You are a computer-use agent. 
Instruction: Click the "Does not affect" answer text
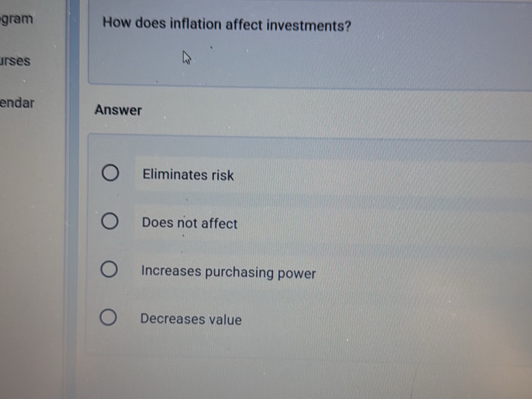(189, 223)
